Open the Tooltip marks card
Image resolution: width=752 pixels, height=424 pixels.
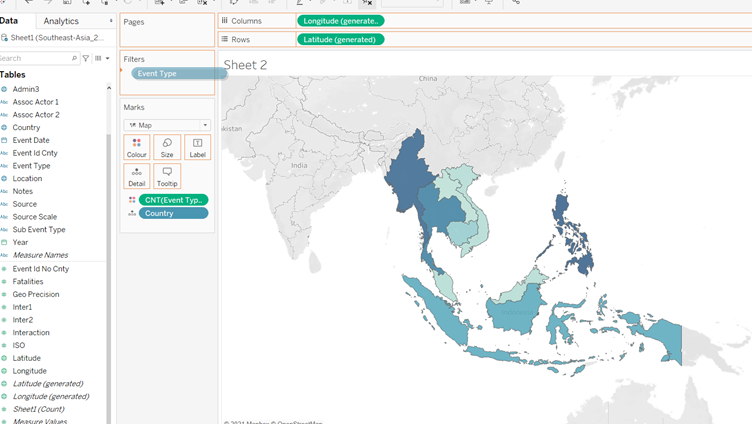point(167,176)
